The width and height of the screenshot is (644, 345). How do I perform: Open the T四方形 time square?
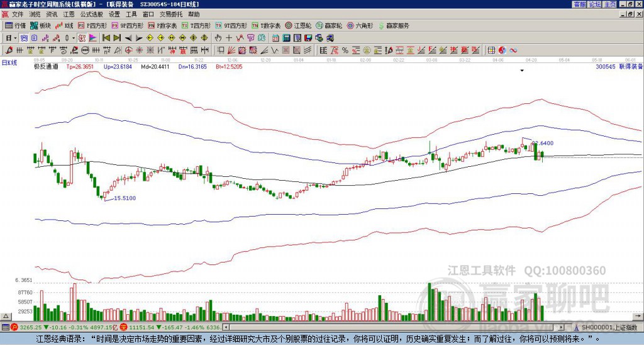(x=196, y=25)
